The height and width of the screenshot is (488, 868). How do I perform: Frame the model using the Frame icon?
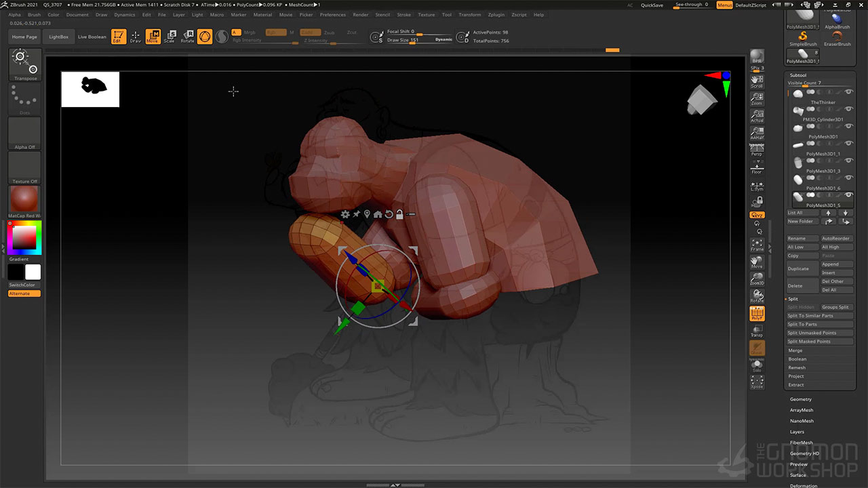(757, 245)
